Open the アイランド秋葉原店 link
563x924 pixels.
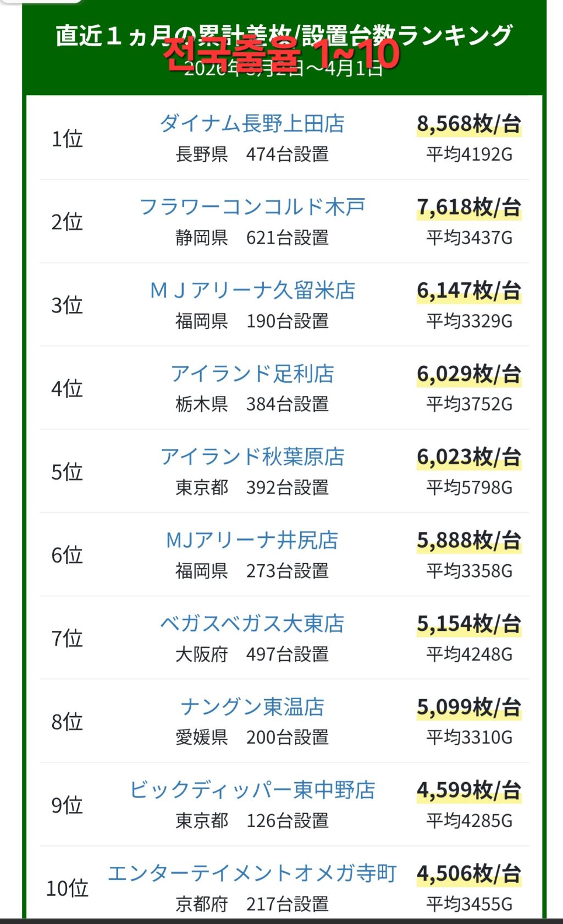[x=252, y=457]
